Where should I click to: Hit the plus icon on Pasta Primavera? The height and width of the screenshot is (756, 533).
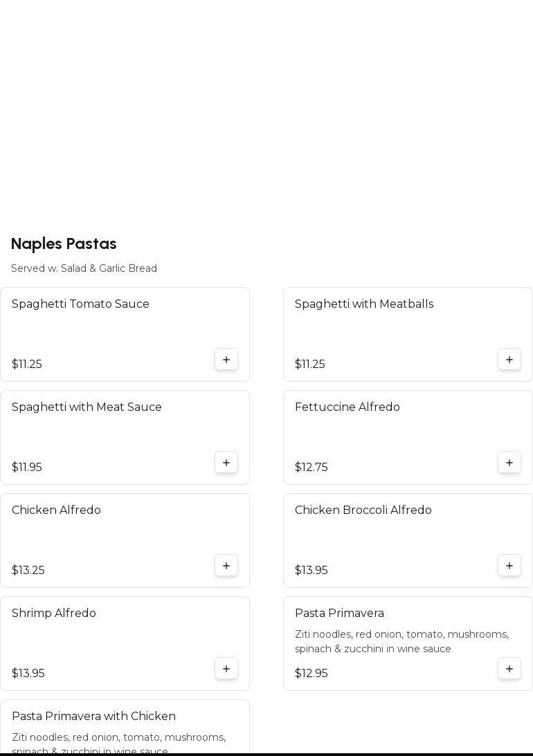(x=509, y=669)
